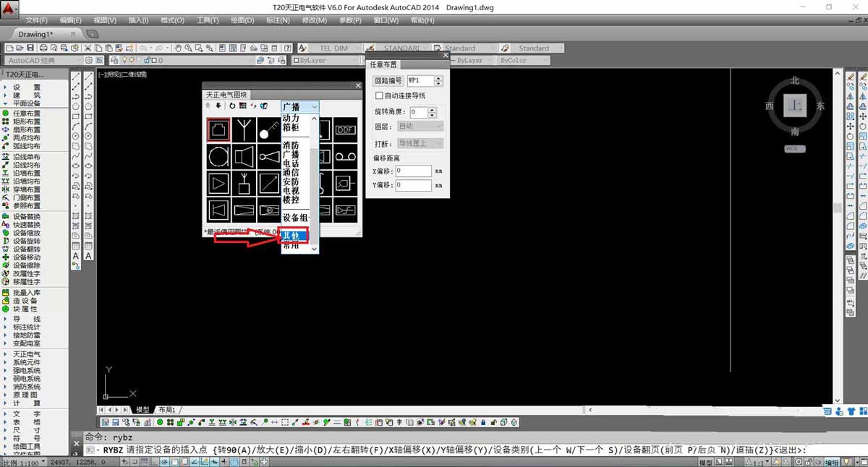Viewport: 868px width, 467px height.
Task: Select the 弧线均布 command
Action: coord(26,145)
